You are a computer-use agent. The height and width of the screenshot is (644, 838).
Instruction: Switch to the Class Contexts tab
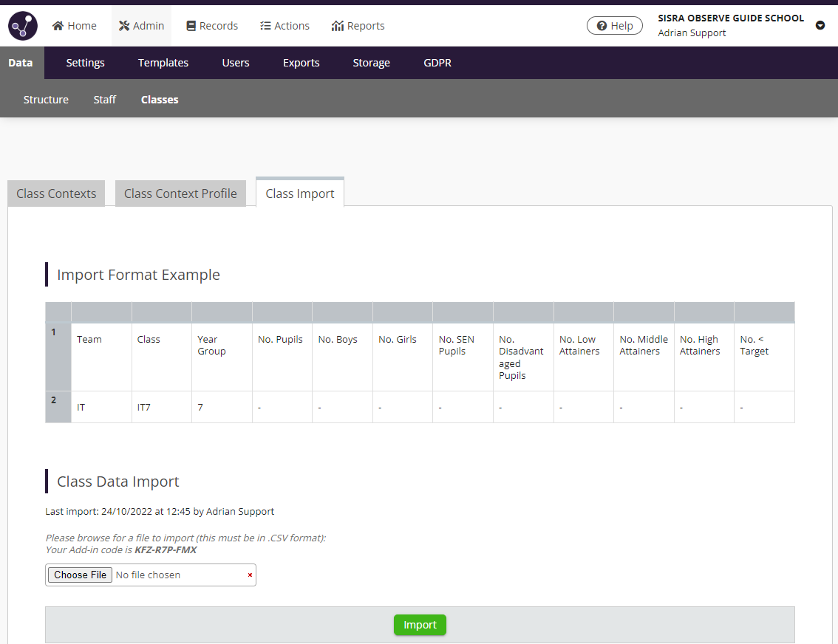pyautogui.click(x=55, y=193)
